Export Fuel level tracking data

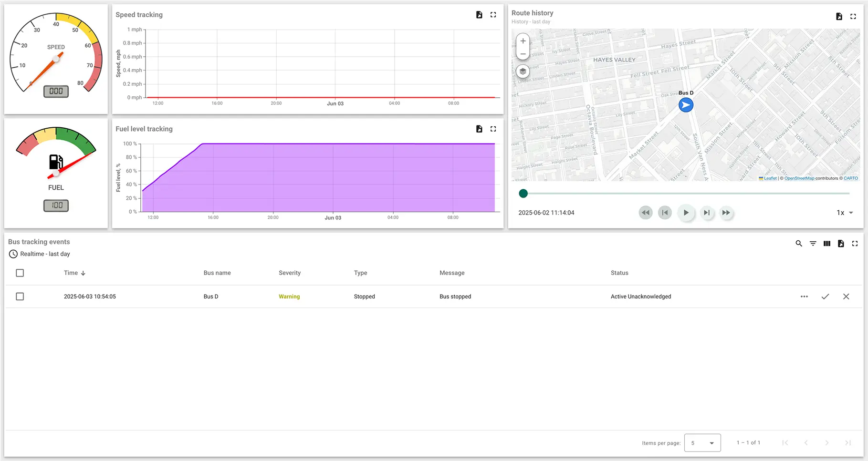[x=479, y=129]
